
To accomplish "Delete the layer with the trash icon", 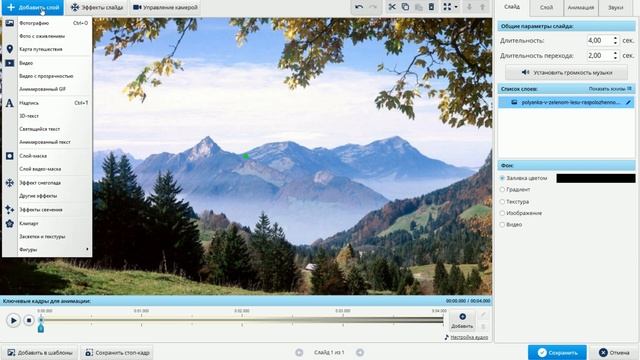I will [431, 7].
